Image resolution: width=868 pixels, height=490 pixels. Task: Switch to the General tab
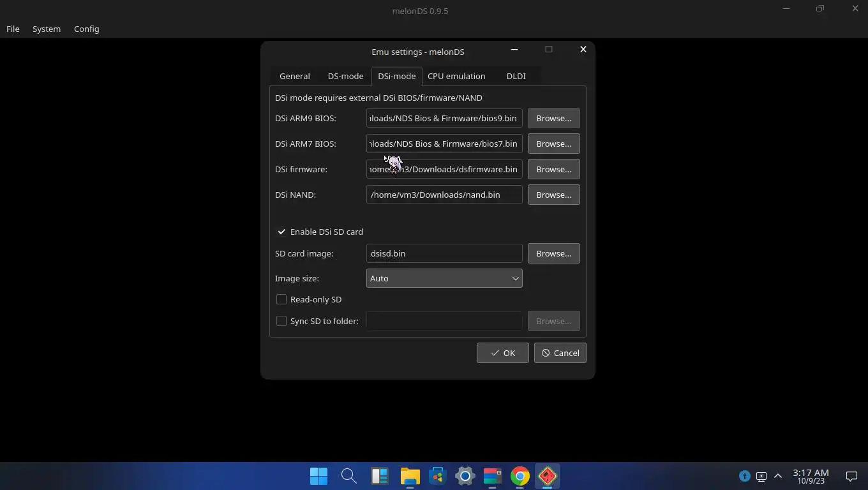pyautogui.click(x=294, y=76)
